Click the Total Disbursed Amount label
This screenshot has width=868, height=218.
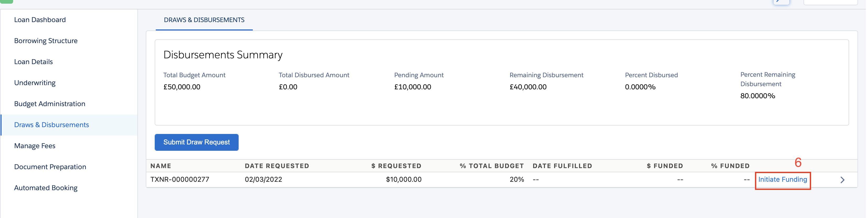314,75
